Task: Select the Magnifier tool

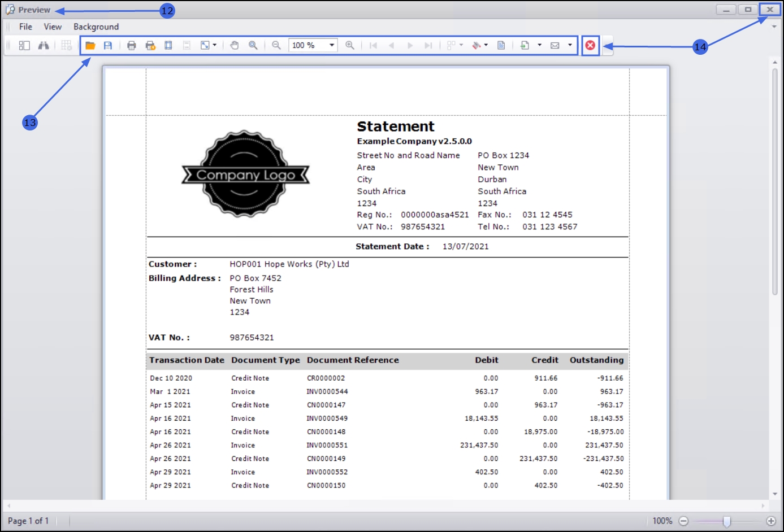Action: [x=253, y=45]
